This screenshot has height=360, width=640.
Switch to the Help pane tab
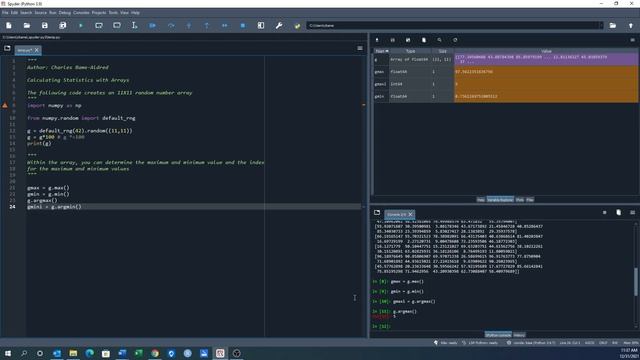coord(481,200)
